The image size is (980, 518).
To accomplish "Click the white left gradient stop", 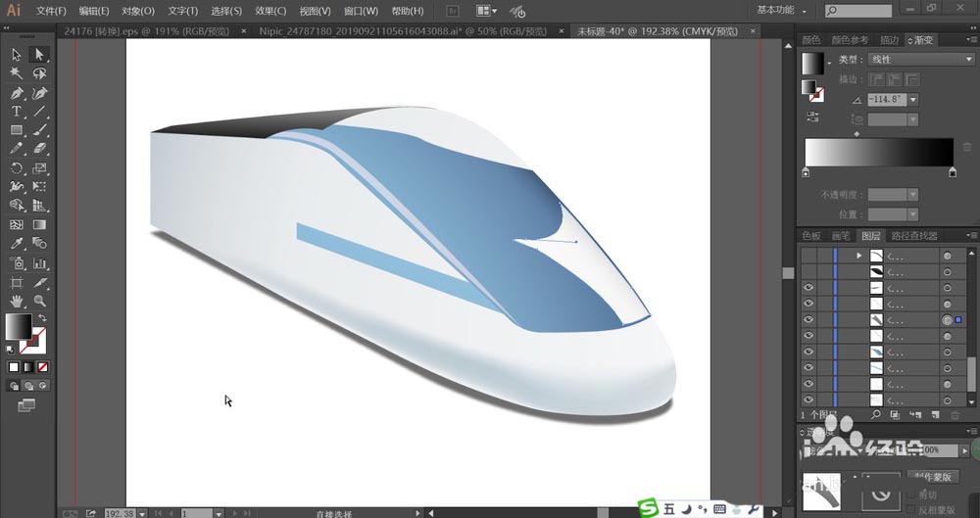I will point(806,172).
